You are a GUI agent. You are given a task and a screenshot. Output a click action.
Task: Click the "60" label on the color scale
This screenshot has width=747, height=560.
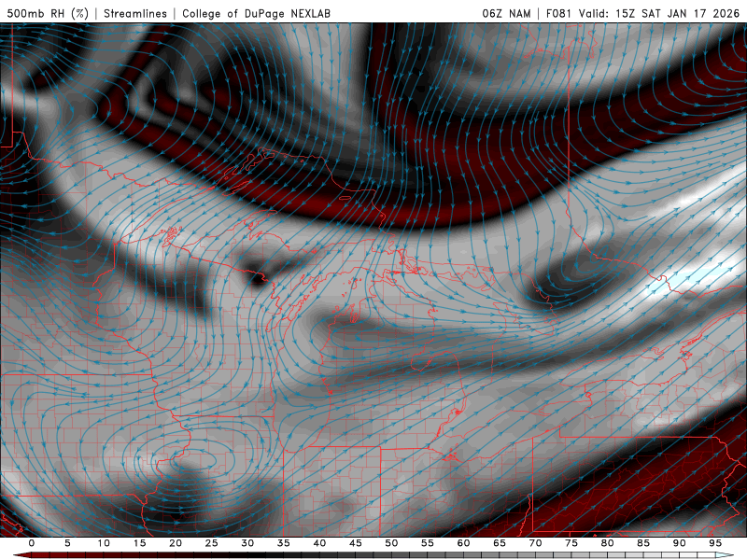tap(463, 543)
